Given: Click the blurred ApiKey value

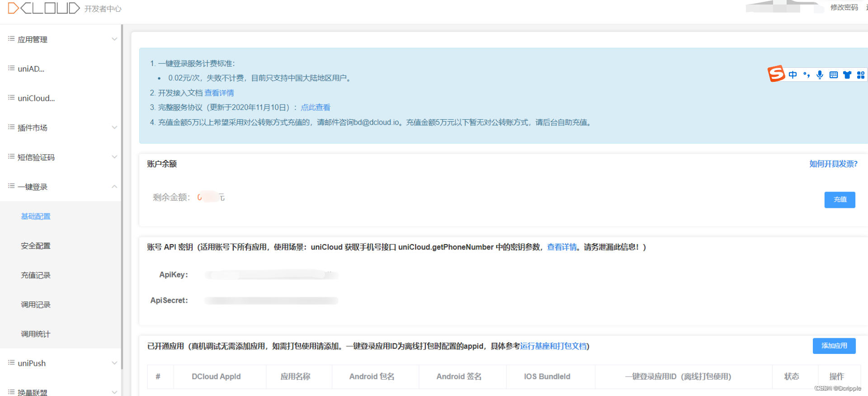Looking at the screenshot, I should [x=272, y=274].
